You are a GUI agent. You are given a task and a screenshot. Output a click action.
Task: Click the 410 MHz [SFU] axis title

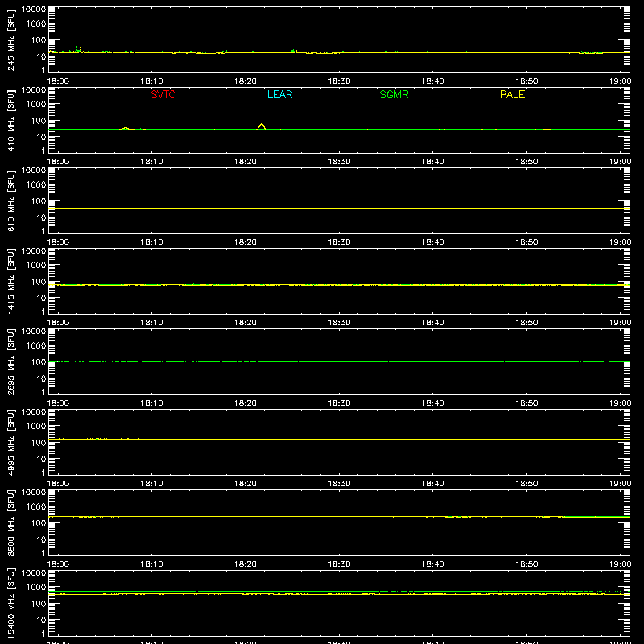click(10, 120)
